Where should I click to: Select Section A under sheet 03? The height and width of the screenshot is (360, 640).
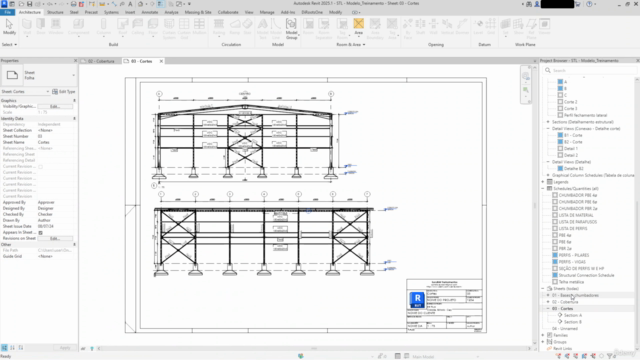coord(573,315)
